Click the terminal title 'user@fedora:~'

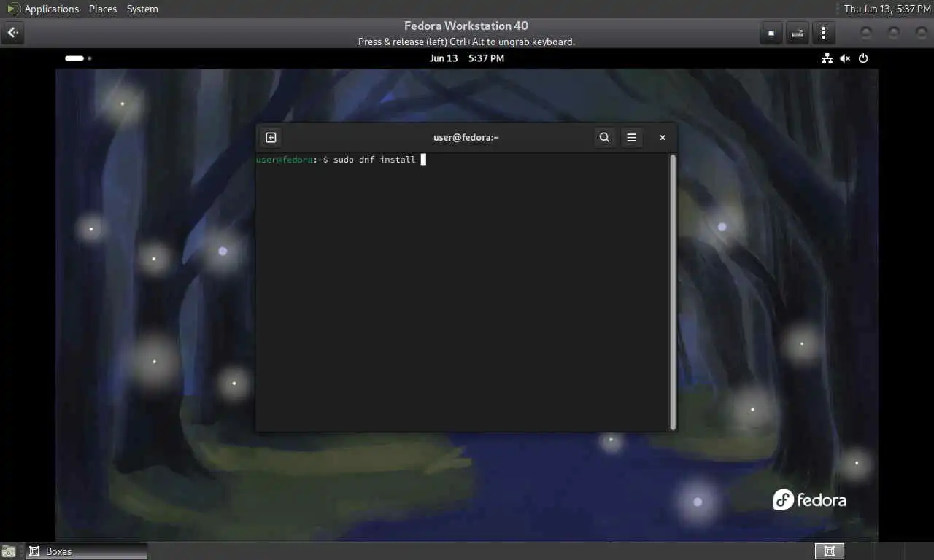point(466,137)
